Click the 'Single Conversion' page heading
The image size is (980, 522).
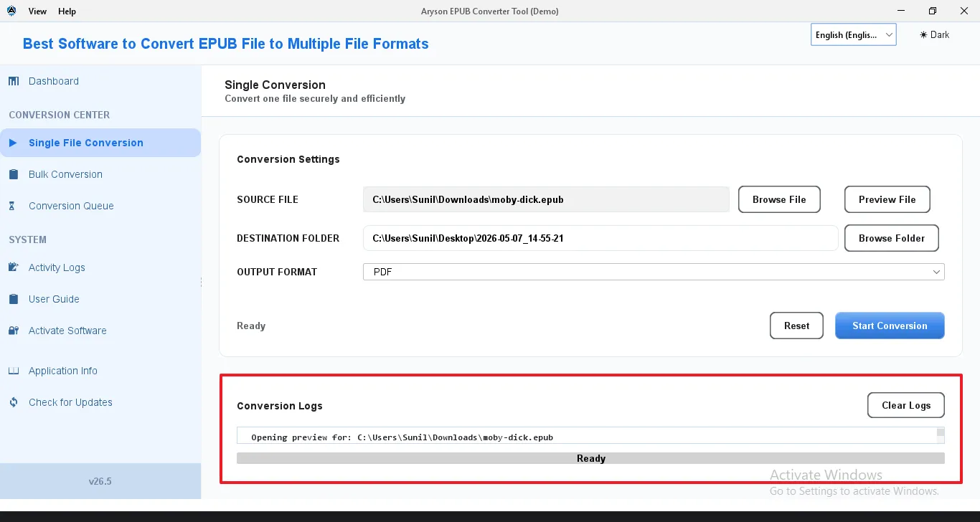(275, 85)
